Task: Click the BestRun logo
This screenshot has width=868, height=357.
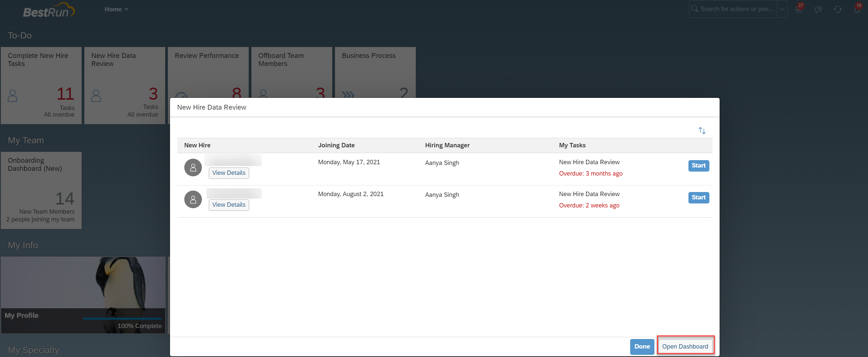Action: [x=49, y=10]
